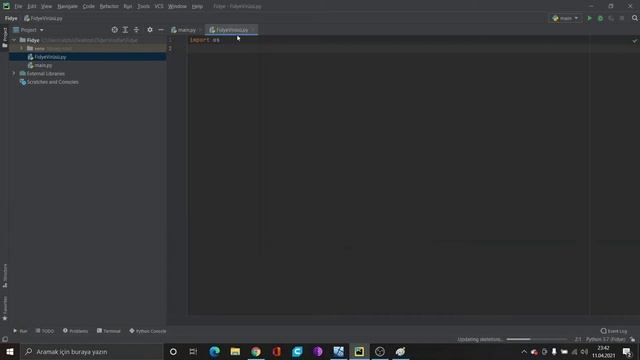The image size is (640, 360).
Task: Open the Favorites side tool window
Action: tap(5, 308)
